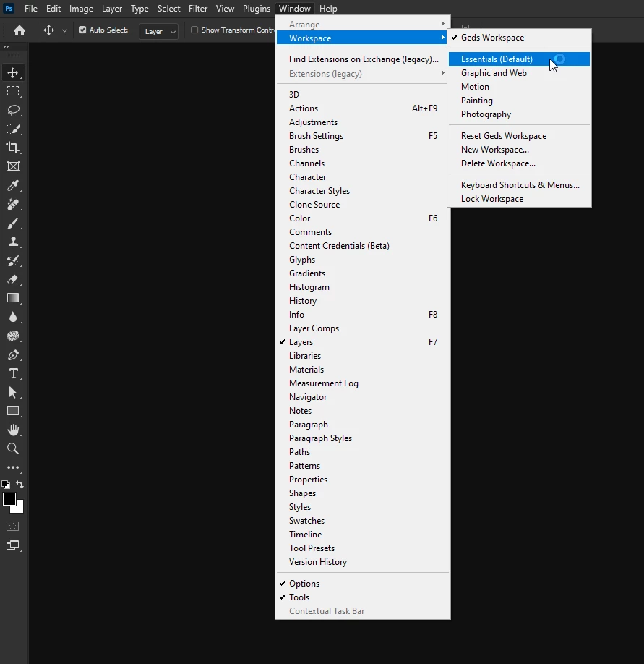Select the Spot Healing Brush tool
This screenshot has height=664, width=644.
point(13,205)
